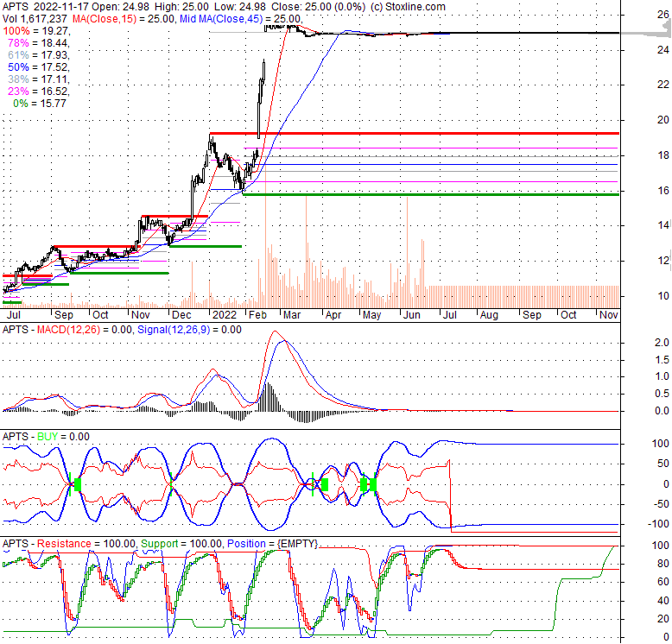The width and height of the screenshot is (672, 644).
Task: Click the red Resistance legend label
Action: point(64,544)
